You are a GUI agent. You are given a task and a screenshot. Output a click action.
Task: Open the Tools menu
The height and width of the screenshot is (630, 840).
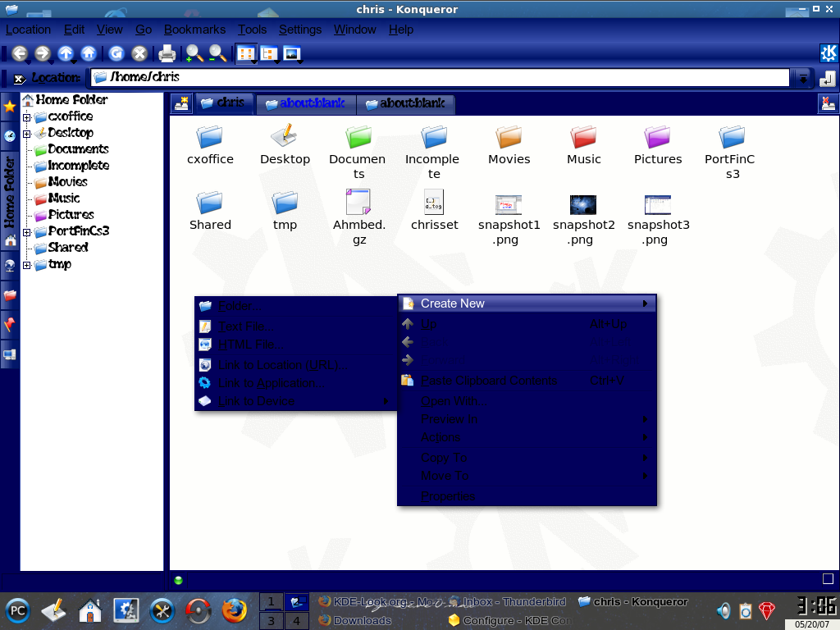pyautogui.click(x=252, y=30)
